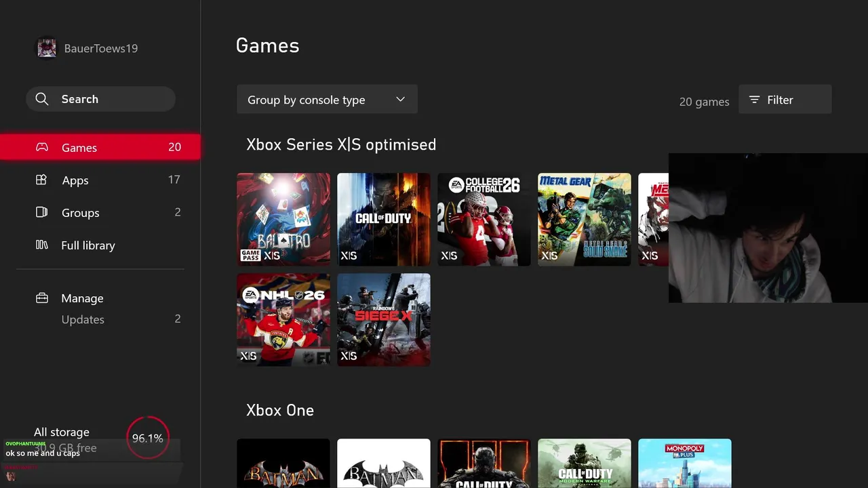Click the X|S badge on College Football 26
The width and height of the screenshot is (868, 488).
(449, 256)
